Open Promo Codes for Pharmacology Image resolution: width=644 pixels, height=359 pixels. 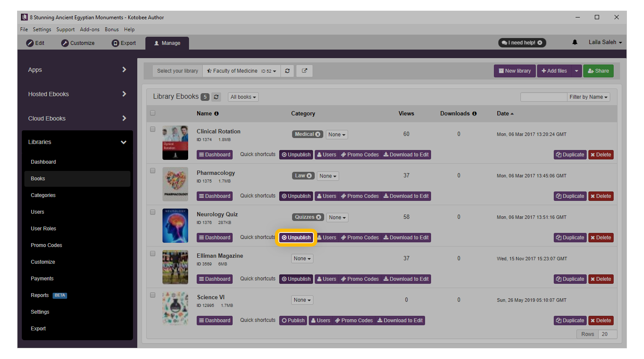pos(360,196)
